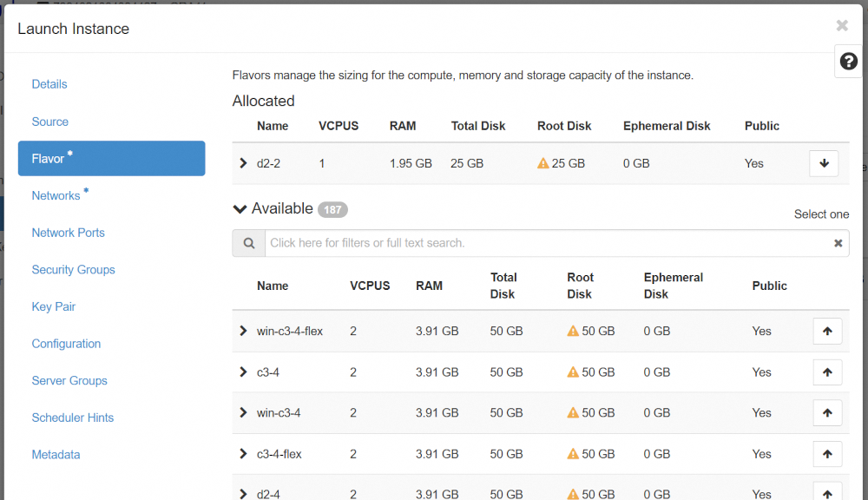Viewport: 868px width, 500px height.
Task: Expand details for the d2-2 flavor
Action: (x=242, y=163)
